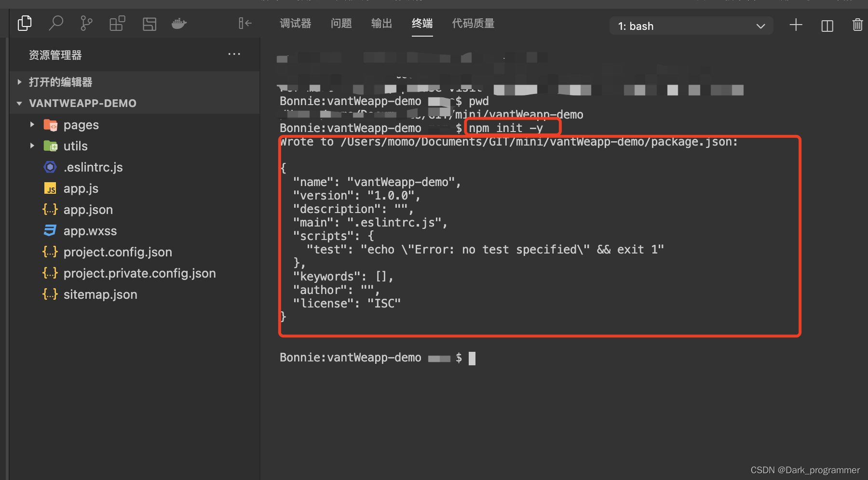Click the 'Wrote to' package.json path line
This screenshot has width=868, height=480.
pyautogui.click(x=509, y=142)
